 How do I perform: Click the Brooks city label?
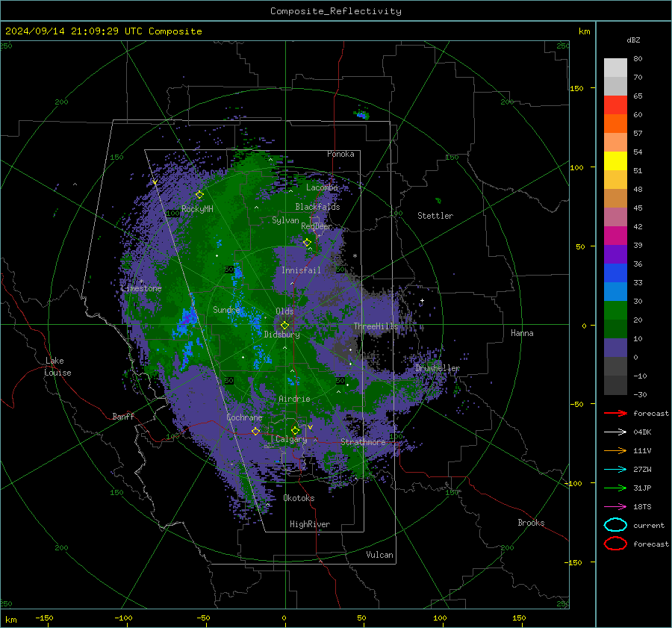tap(531, 523)
